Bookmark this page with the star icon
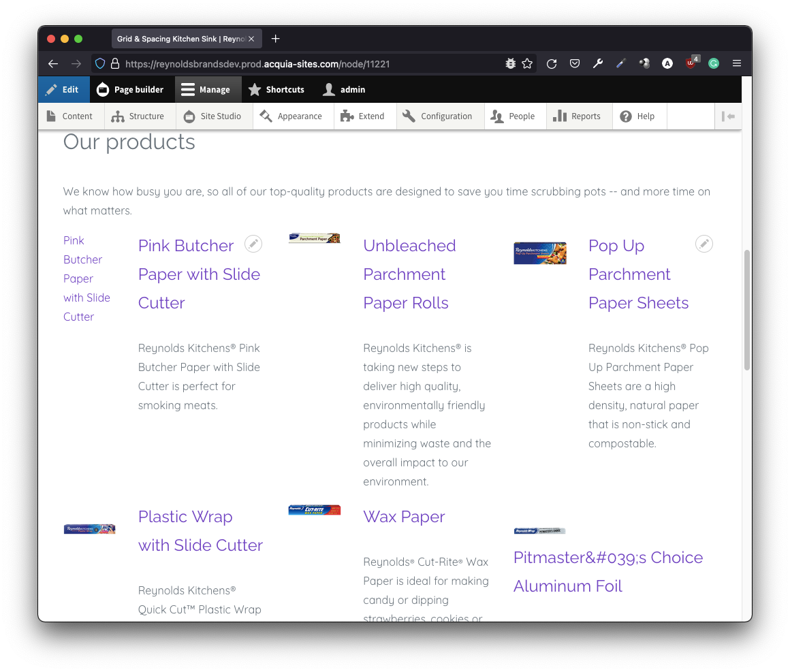Image resolution: width=790 pixels, height=672 pixels. point(527,63)
